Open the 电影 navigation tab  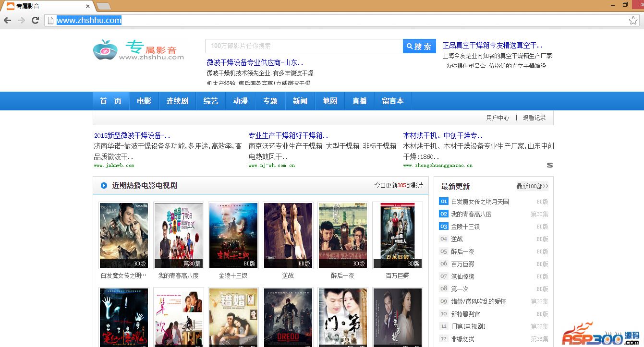coord(144,101)
